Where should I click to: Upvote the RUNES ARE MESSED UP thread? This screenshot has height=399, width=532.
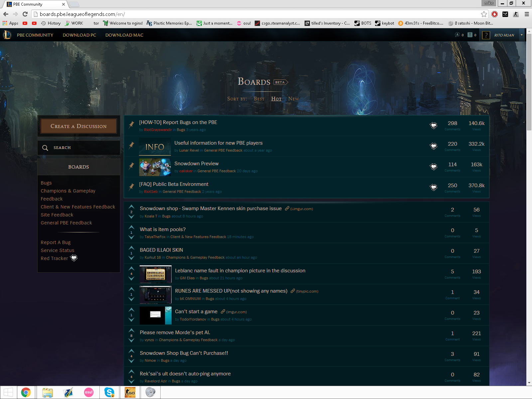tap(131, 289)
